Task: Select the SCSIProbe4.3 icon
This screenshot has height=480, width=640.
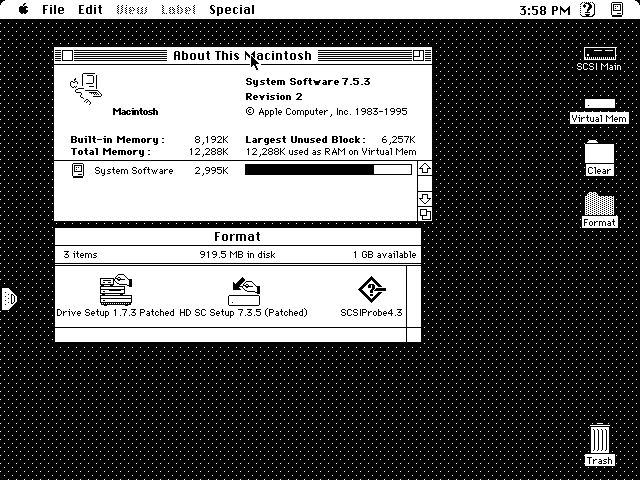Action: [371, 290]
